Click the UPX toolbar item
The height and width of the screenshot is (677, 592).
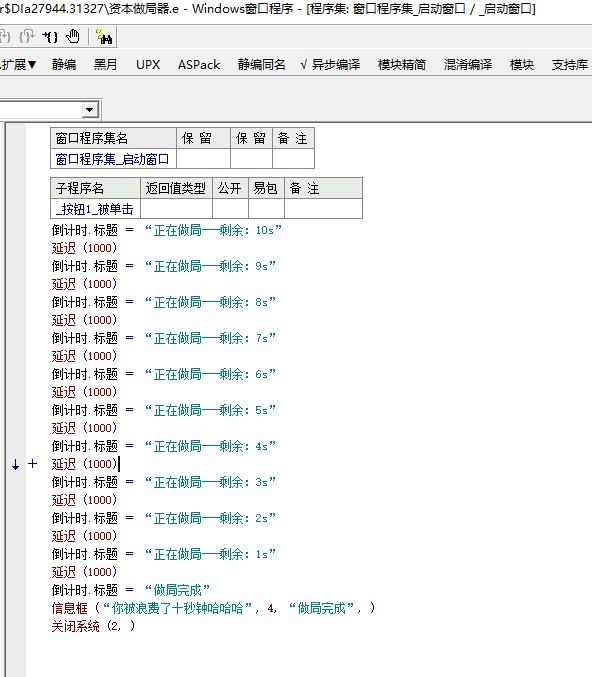click(148, 65)
